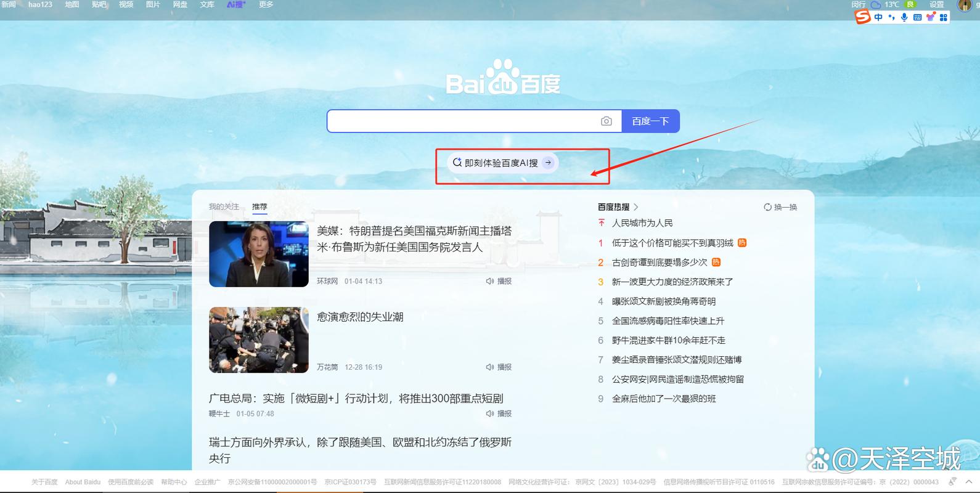Switch to the 我的关注 tab
The width and height of the screenshot is (980, 493).
click(224, 206)
